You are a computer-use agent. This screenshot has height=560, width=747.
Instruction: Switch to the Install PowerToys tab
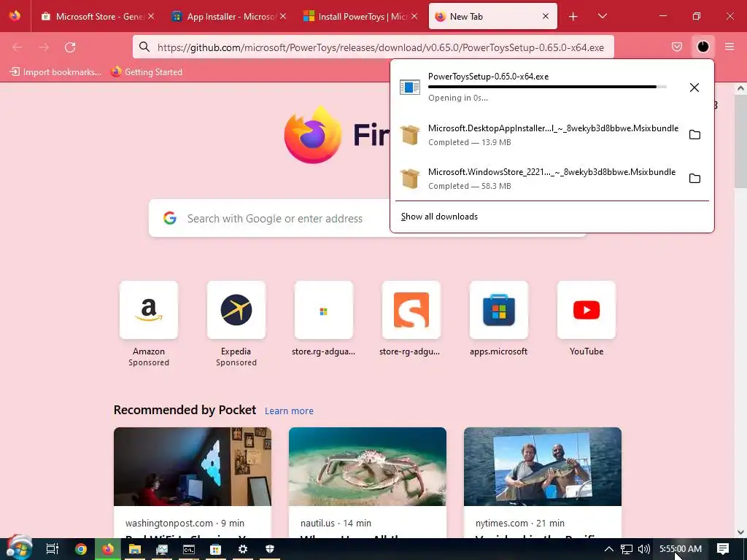[x=360, y=16]
